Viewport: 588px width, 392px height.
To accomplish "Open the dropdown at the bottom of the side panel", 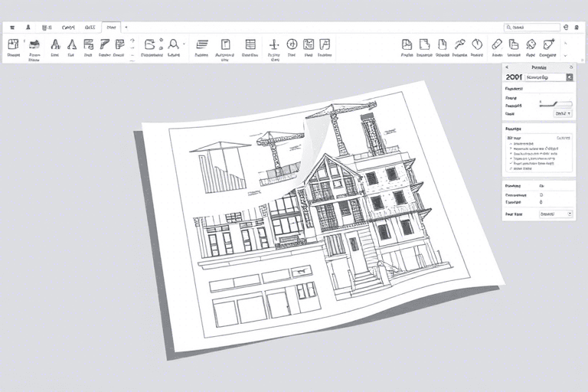I will (557, 214).
